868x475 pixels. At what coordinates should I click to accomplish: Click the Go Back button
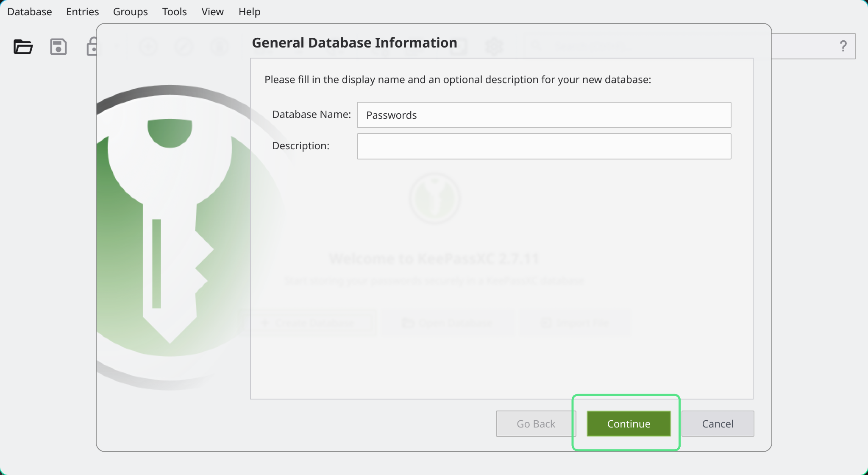(535, 424)
